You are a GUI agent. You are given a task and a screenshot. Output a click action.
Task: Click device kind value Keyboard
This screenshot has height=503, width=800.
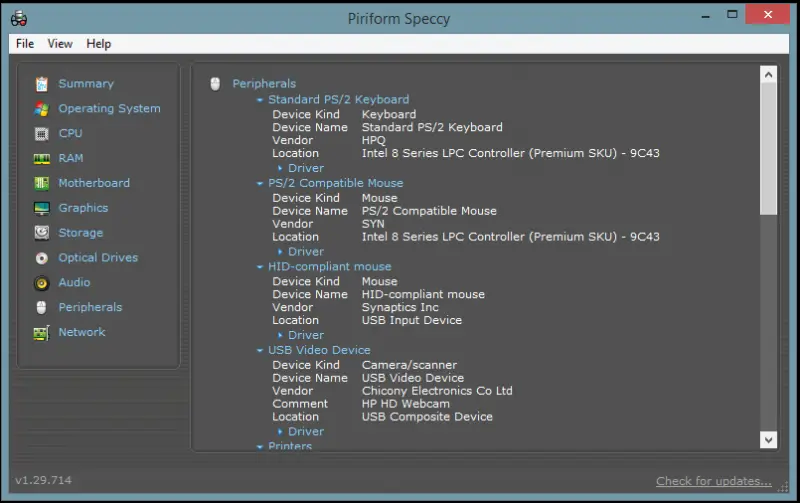coord(389,114)
